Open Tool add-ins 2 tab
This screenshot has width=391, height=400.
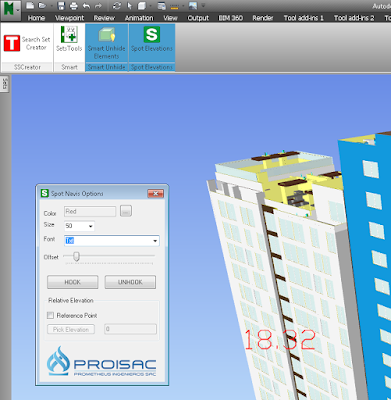(354, 18)
